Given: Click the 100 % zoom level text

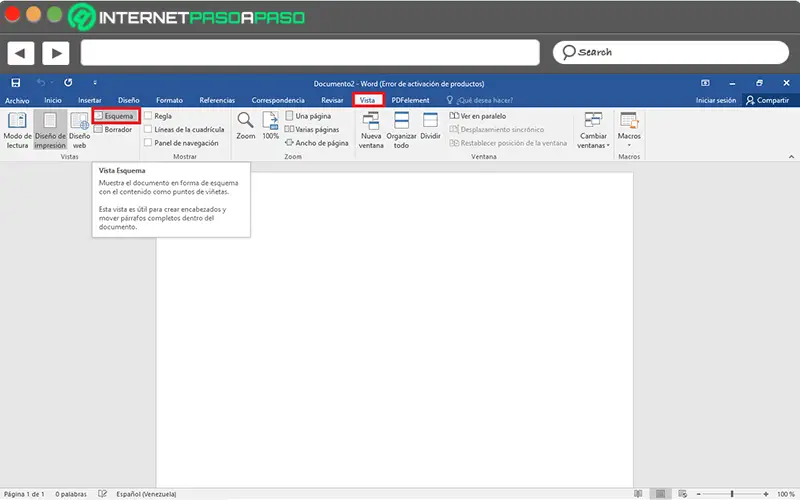Looking at the screenshot, I should coord(786,494).
